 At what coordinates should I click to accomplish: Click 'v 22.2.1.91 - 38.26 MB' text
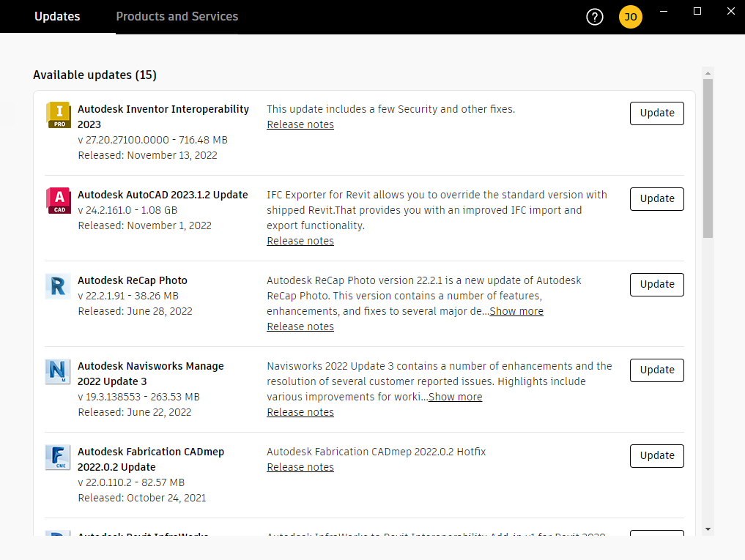click(x=128, y=296)
